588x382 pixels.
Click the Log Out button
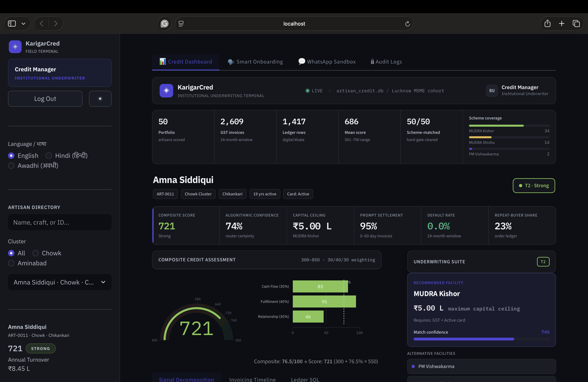click(45, 99)
